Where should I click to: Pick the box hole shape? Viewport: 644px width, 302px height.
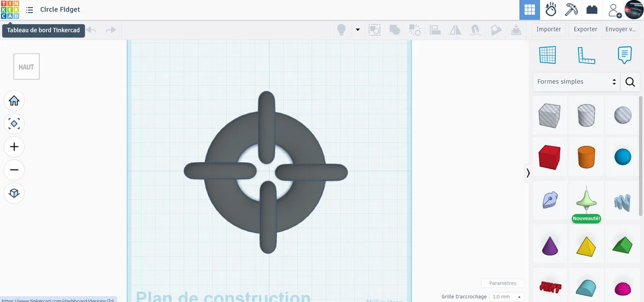(549, 115)
